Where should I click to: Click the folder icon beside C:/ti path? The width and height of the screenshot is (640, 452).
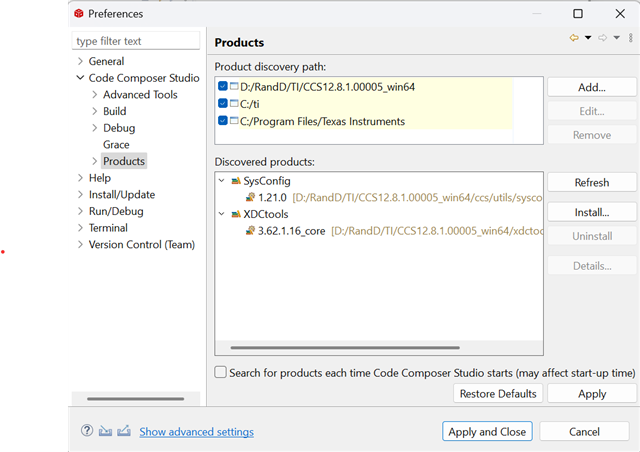coord(234,103)
